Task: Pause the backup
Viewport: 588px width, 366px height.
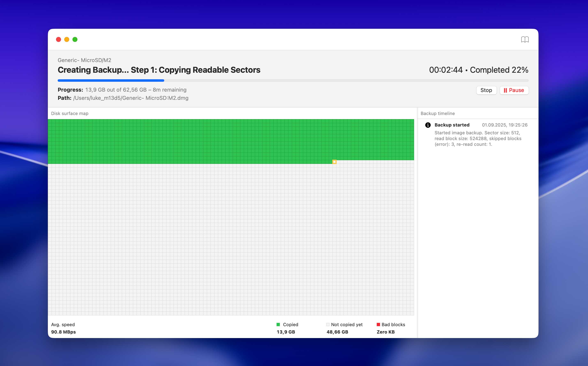Action: point(514,90)
